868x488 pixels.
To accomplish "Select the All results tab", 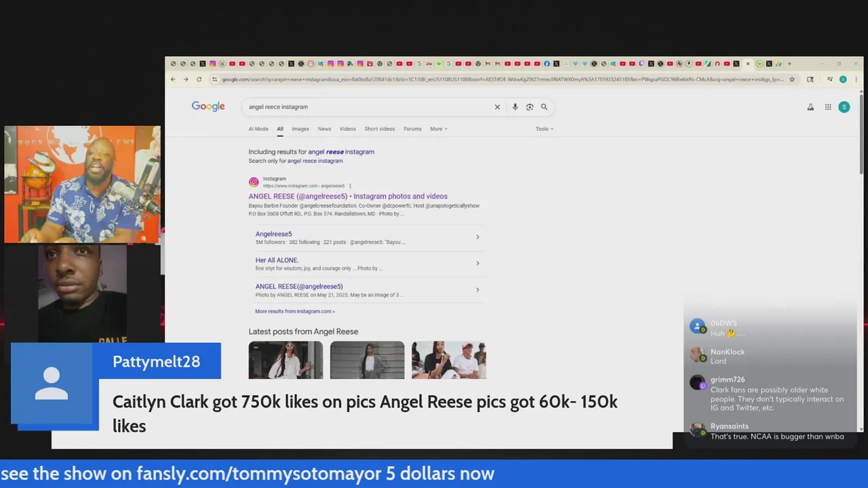I will click(279, 129).
